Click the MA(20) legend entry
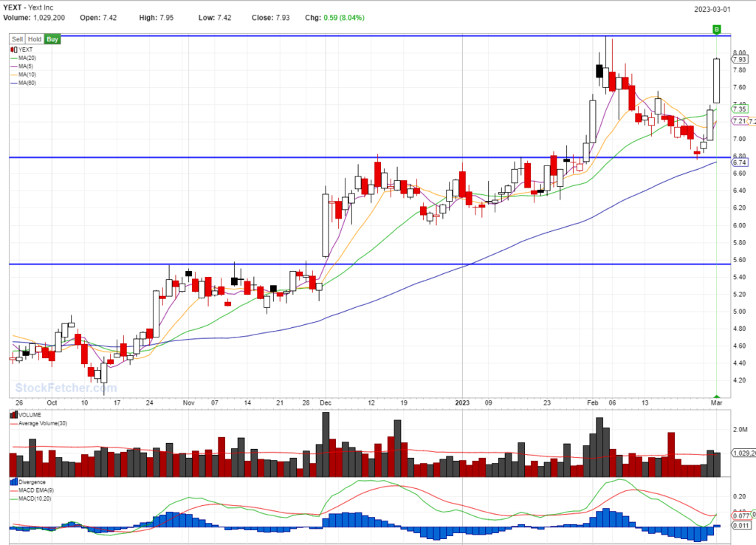Screen dimensions: 756x545 [23, 58]
